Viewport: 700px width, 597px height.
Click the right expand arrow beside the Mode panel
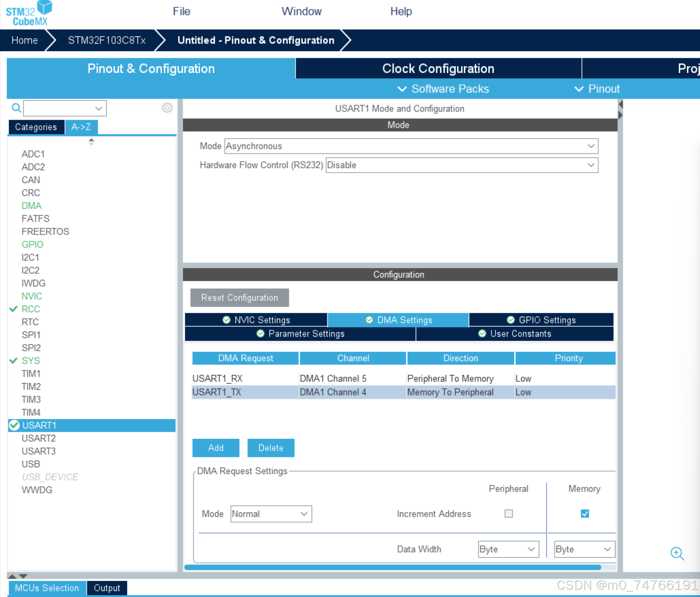coord(621,115)
